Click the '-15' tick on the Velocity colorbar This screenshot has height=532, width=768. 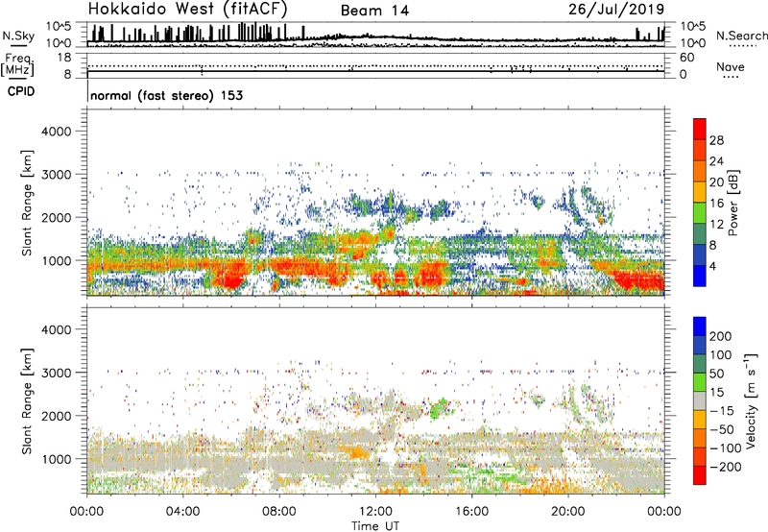pyautogui.click(x=722, y=411)
